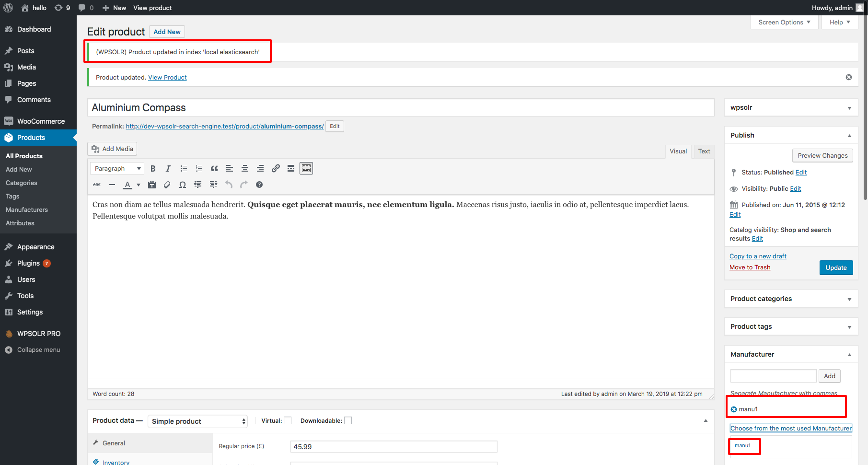Edit the permalink slug
This screenshot has height=465, width=868.
click(x=335, y=126)
